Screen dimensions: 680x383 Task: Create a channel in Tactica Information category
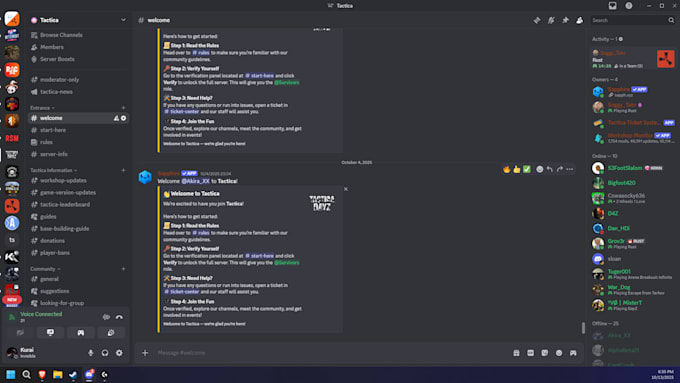[x=123, y=170]
